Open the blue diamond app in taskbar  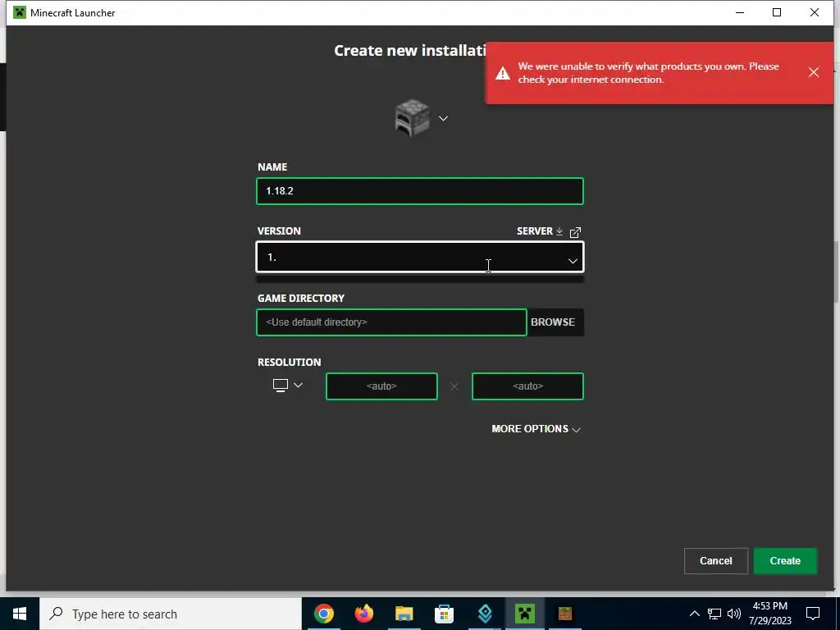point(485,614)
